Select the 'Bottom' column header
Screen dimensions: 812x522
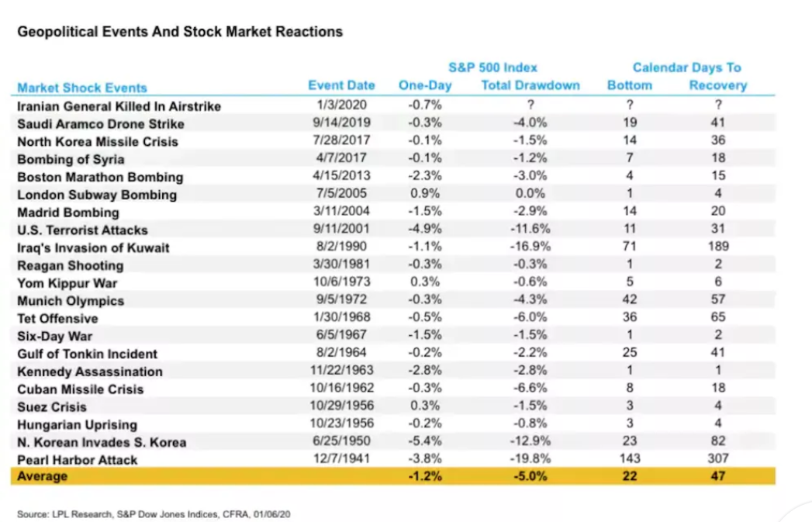[630, 85]
